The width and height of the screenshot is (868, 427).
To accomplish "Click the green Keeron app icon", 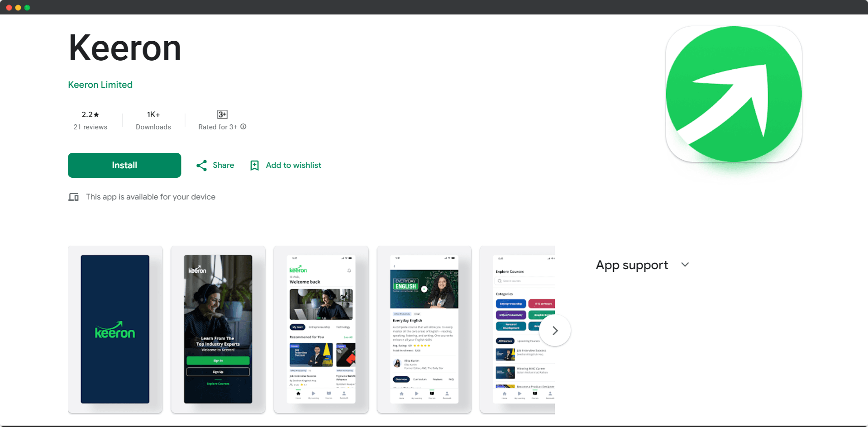I will pos(734,94).
